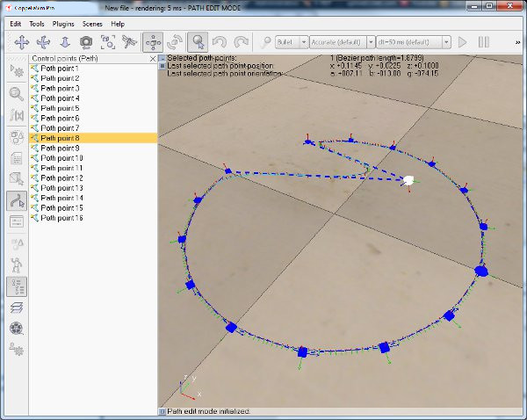Viewport: 527px width, 420px height.
Task: Select Path point 3 in the list
Action: tap(60, 88)
